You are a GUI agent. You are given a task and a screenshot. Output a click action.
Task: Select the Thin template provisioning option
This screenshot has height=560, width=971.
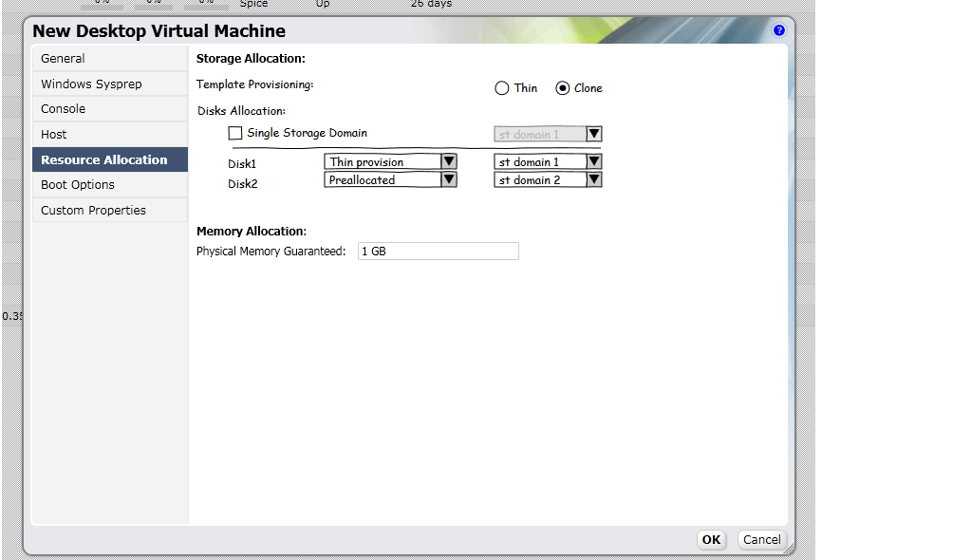pyautogui.click(x=502, y=88)
